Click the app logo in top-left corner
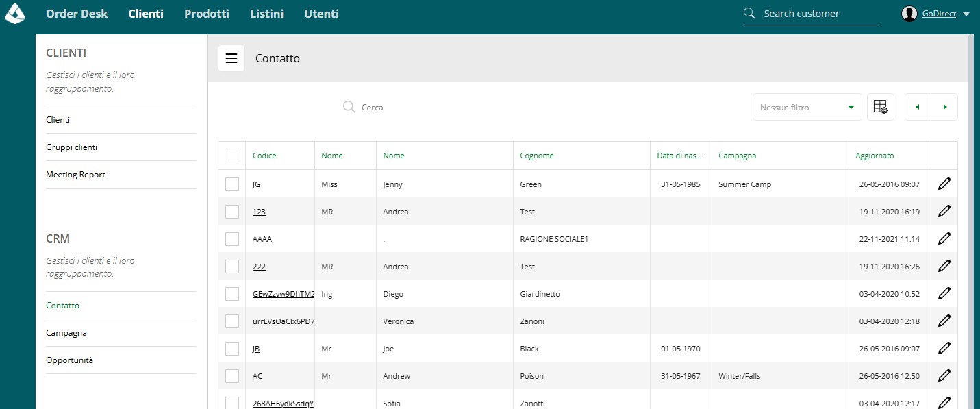980x409 pixels. pos(15,13)
